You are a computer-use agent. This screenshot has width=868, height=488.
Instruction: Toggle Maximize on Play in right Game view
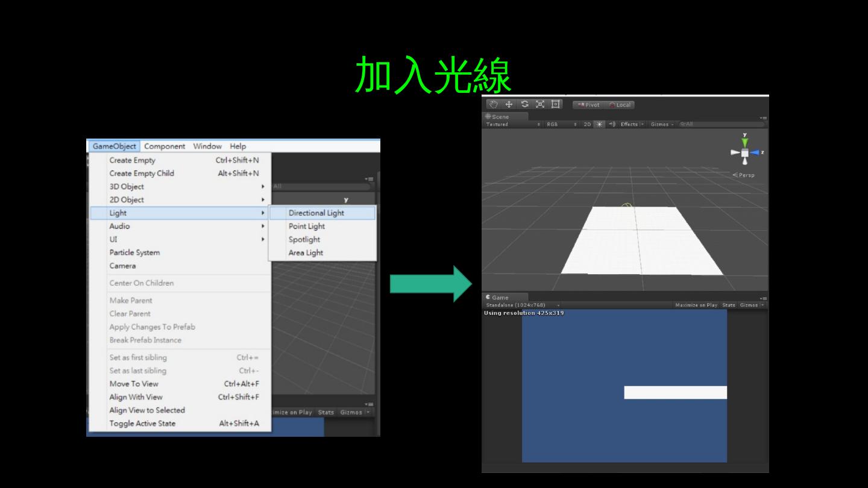point(696,305)
